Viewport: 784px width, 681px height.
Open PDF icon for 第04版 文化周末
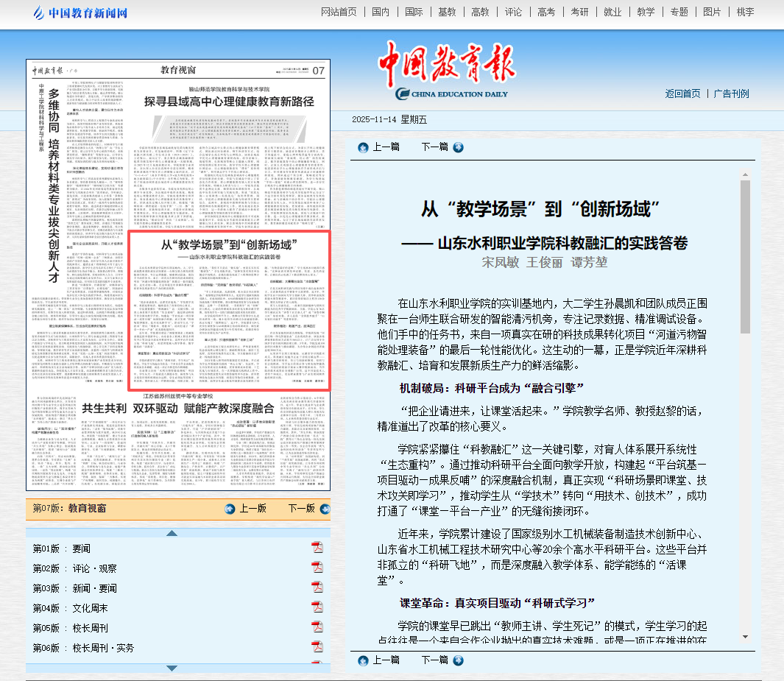click(317, 608)
